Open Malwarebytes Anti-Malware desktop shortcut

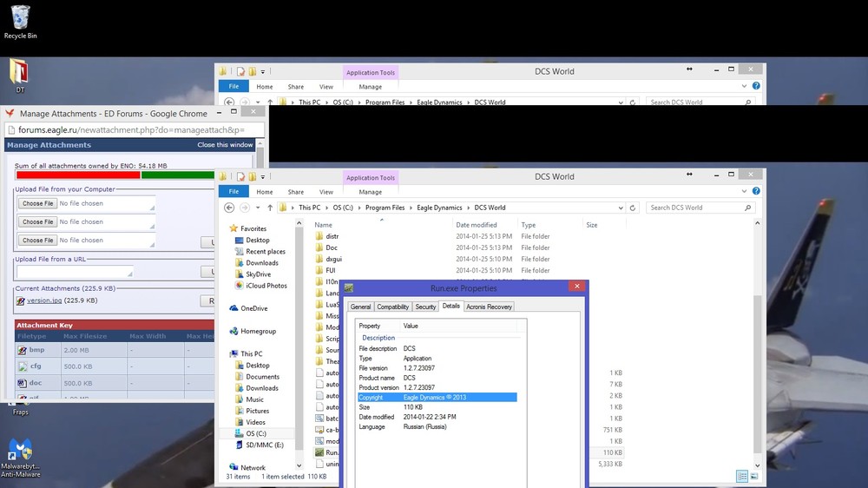[21, 458]
